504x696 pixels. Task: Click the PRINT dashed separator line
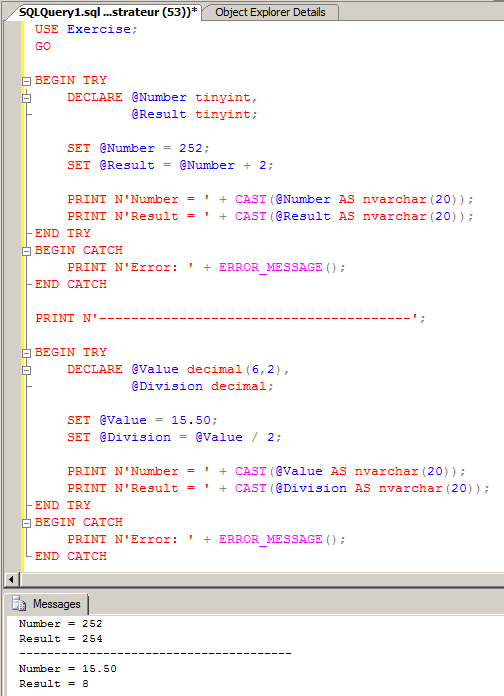230,318
